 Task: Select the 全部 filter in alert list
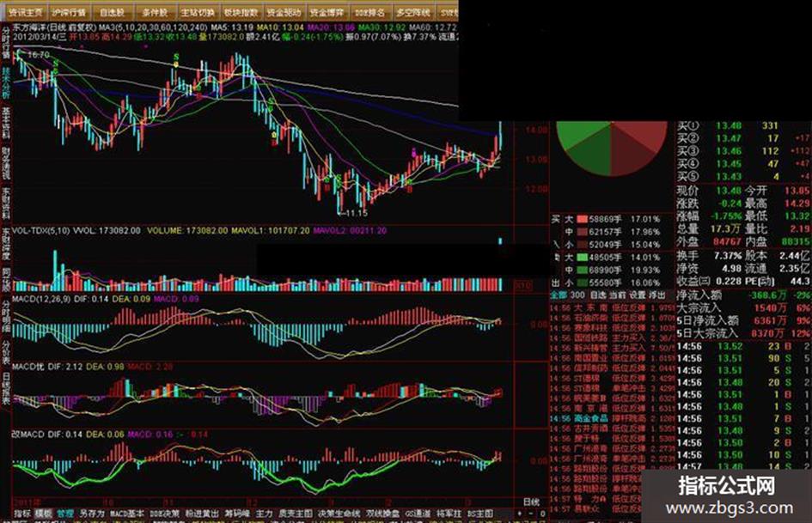559,295
